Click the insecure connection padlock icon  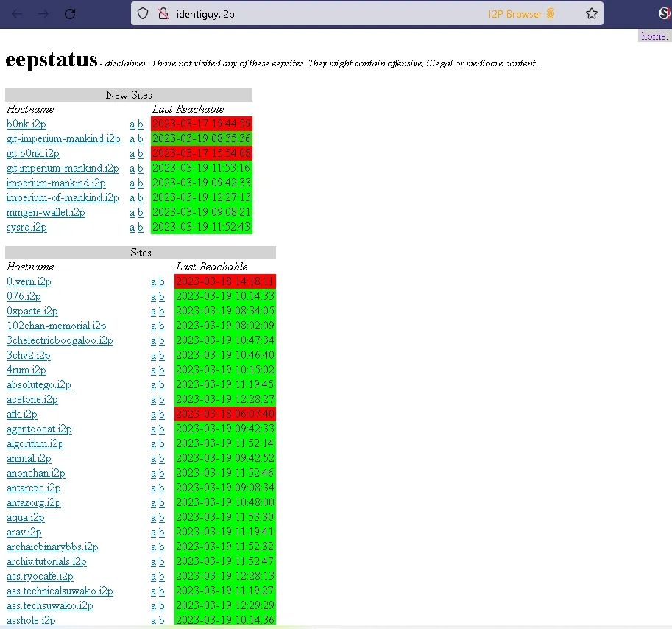point(163,14)
